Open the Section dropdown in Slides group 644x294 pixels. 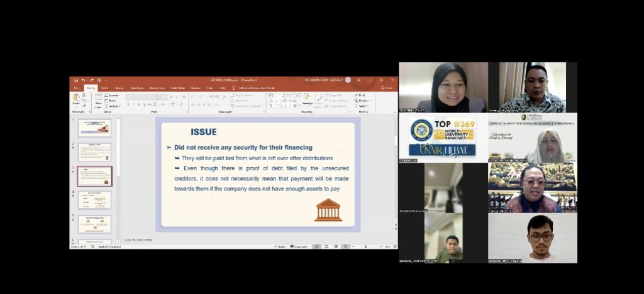point(113,106)
